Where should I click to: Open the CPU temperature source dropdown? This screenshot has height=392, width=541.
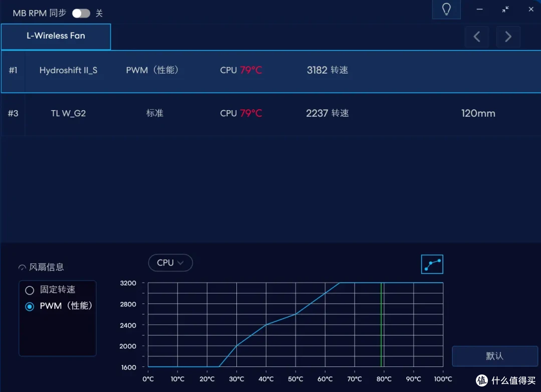pos(170,263)
